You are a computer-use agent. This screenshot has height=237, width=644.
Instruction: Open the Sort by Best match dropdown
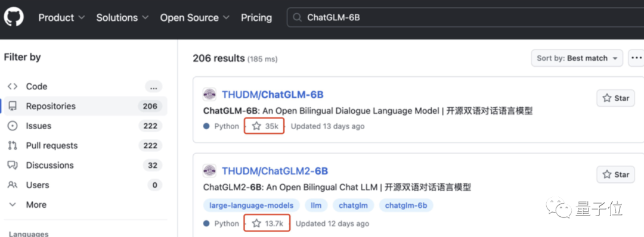click(x=577, y=58)
